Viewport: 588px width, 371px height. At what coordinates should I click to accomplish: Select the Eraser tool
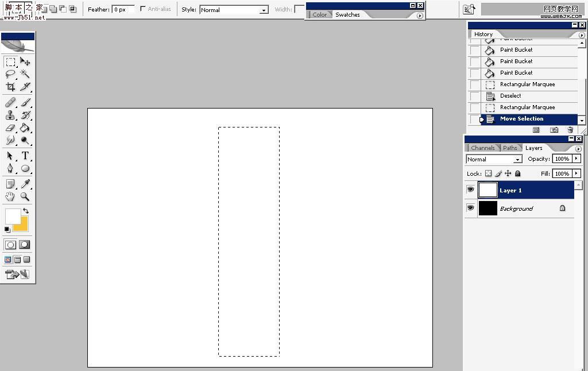click(x=10, y=128)
